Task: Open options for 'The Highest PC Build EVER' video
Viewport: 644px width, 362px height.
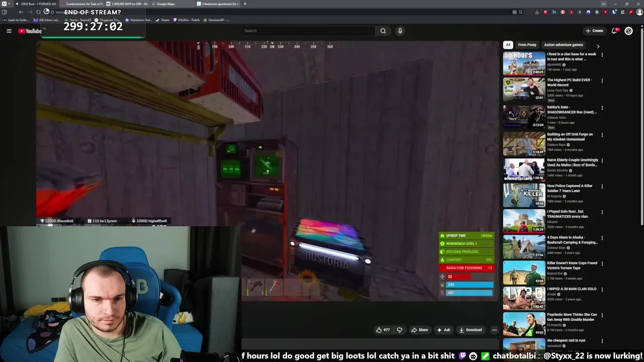Action: pyautogui.click(x=602, y=80)
